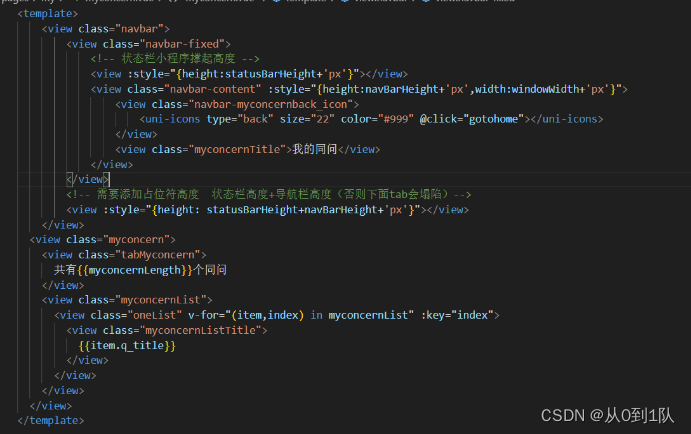Select class value "myconcernList" on the view tag
Screen dimensions: 691x434
pyautogui.click(x=161, y=300)
